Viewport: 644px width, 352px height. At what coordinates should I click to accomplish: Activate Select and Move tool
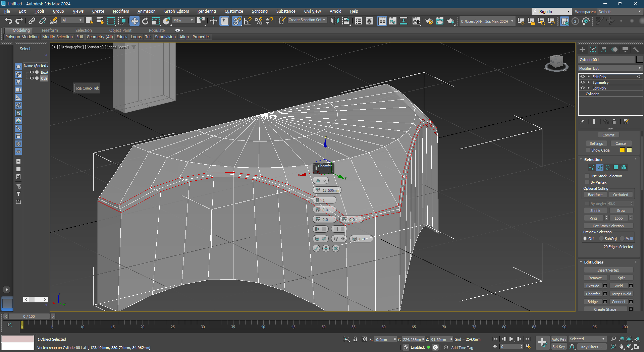coord(135,21)
